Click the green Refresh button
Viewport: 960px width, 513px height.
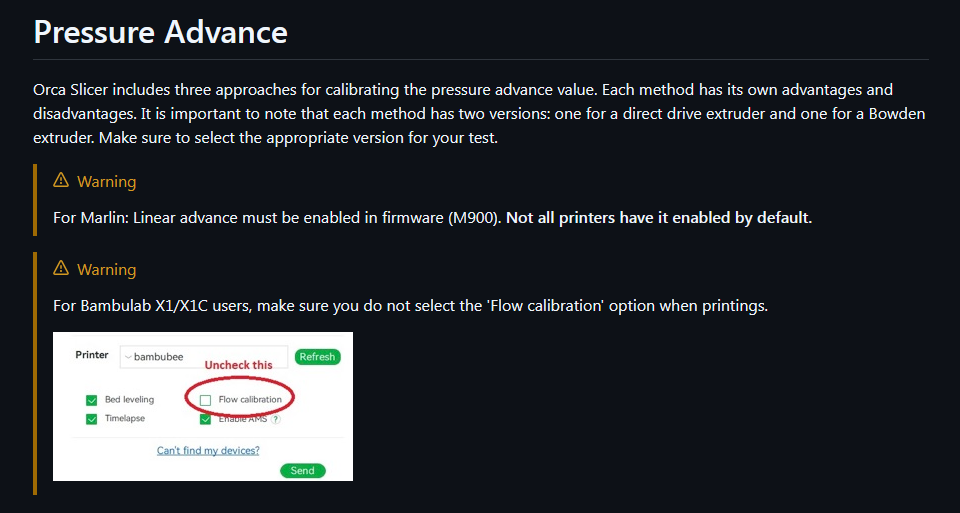point(317,357)
